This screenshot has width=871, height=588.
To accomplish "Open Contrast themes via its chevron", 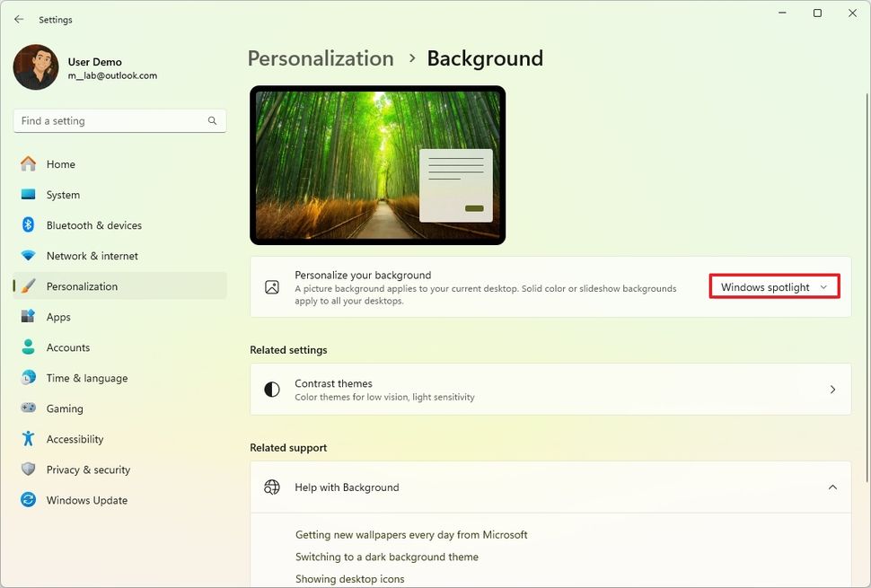I will point(832,390).
